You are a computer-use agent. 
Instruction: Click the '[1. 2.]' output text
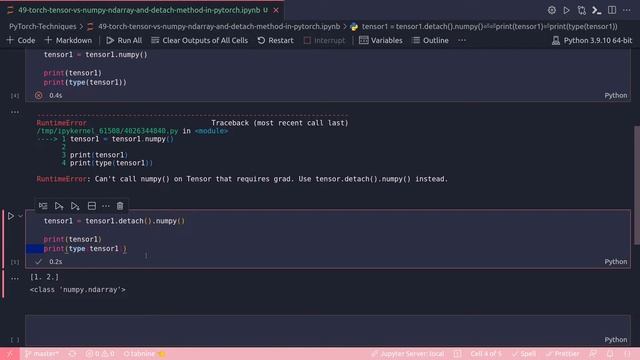coord(44,277)
